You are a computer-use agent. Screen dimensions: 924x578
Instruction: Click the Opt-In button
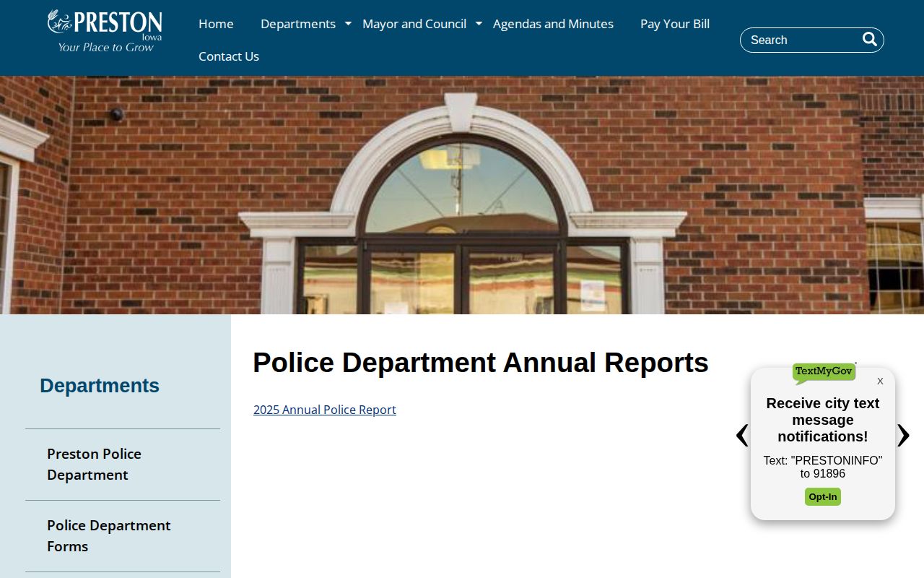tap(823, 497)
